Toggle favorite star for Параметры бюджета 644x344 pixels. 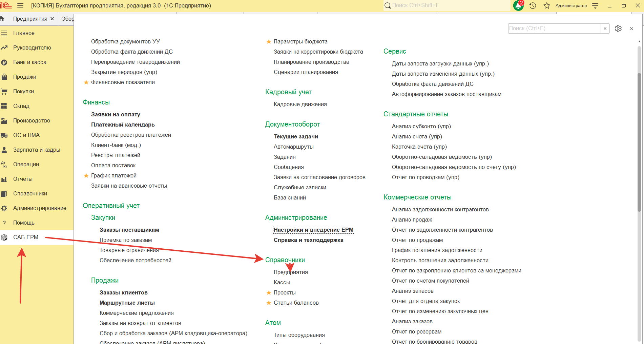tap(269, 42)
